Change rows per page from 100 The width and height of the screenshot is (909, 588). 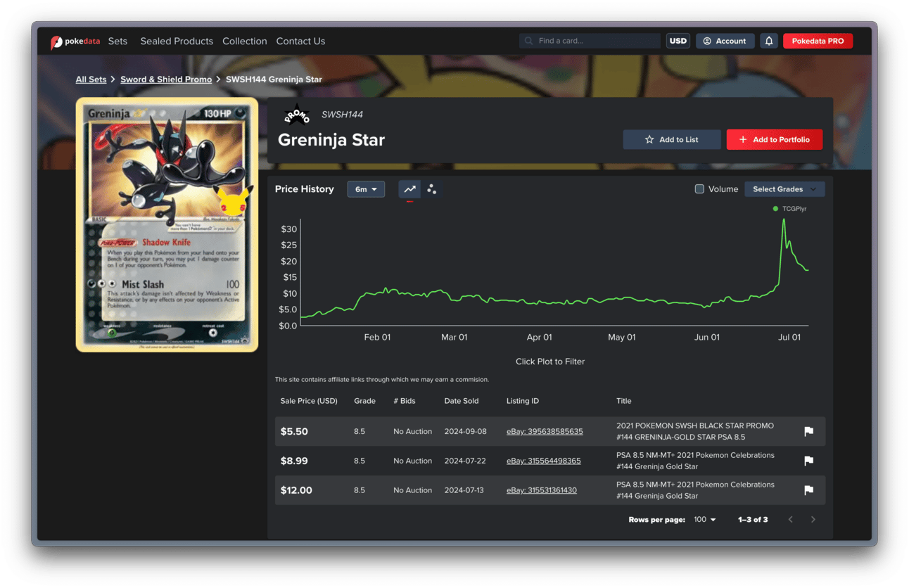(x=704, y=520)
